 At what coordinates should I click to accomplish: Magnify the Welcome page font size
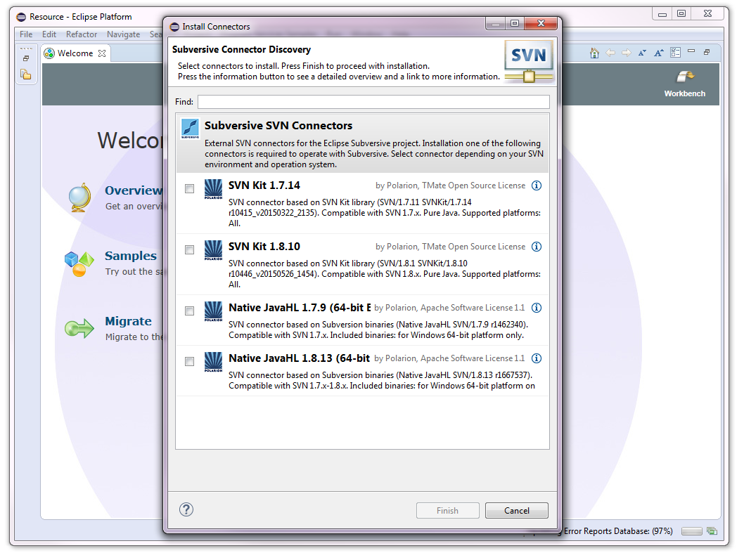(659, 53)
